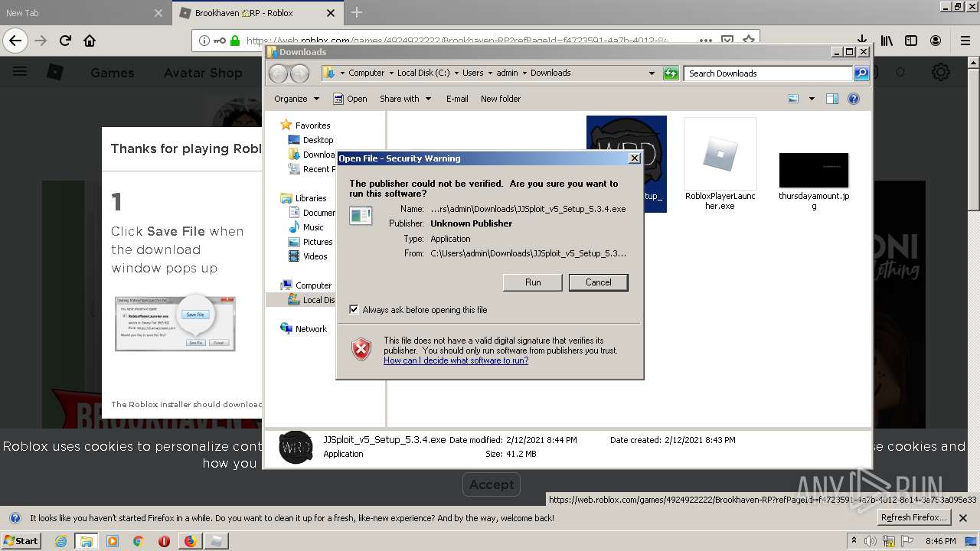
Task: Click the change view icon in Explorer
Action: tap(793, 99)
